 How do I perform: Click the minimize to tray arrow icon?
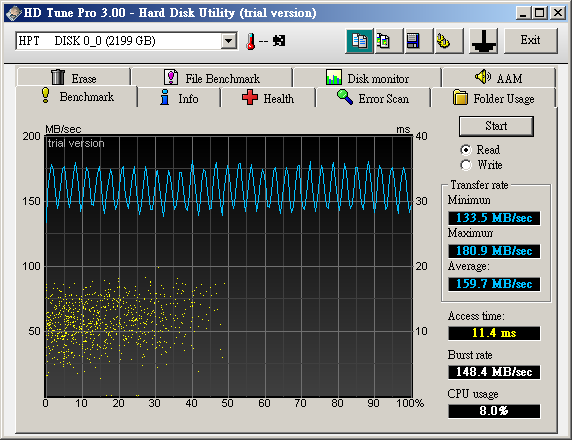[483, 40]
